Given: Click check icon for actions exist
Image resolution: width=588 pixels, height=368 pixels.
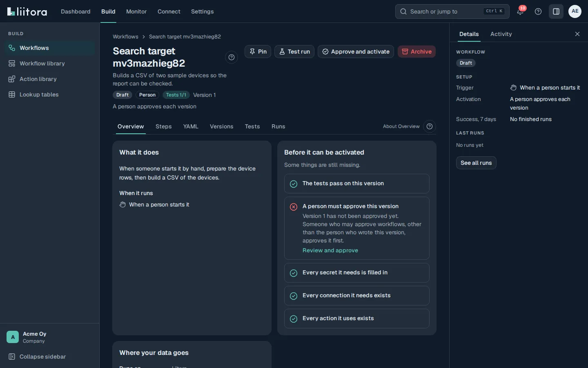Looking at the screenshot, I should pos(294,319).
